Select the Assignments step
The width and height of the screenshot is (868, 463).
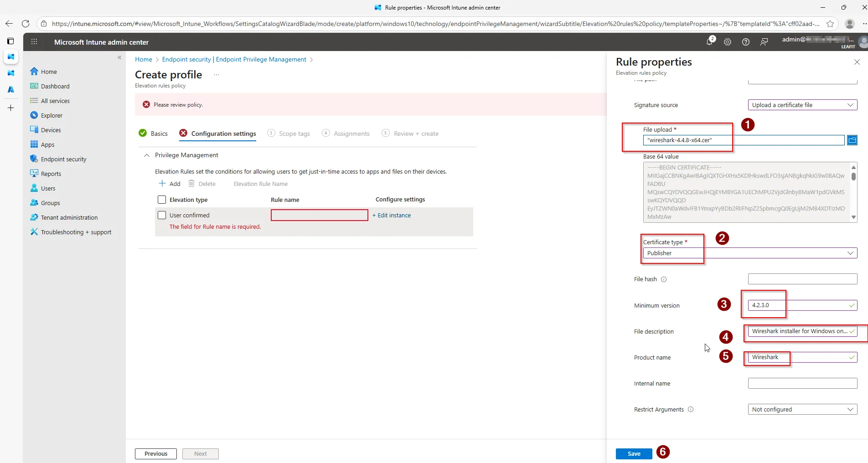click(x=346, y=134)
